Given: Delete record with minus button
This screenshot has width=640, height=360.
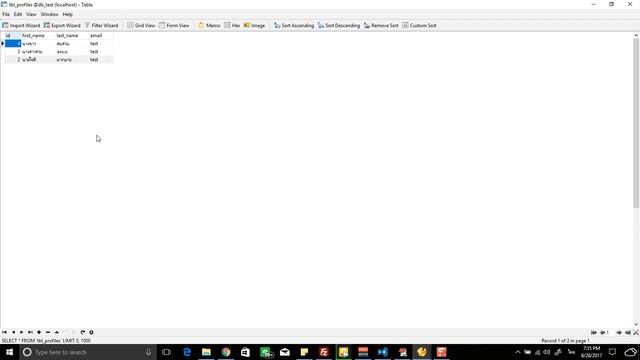Looking at the screenshot, I should 48,332.
